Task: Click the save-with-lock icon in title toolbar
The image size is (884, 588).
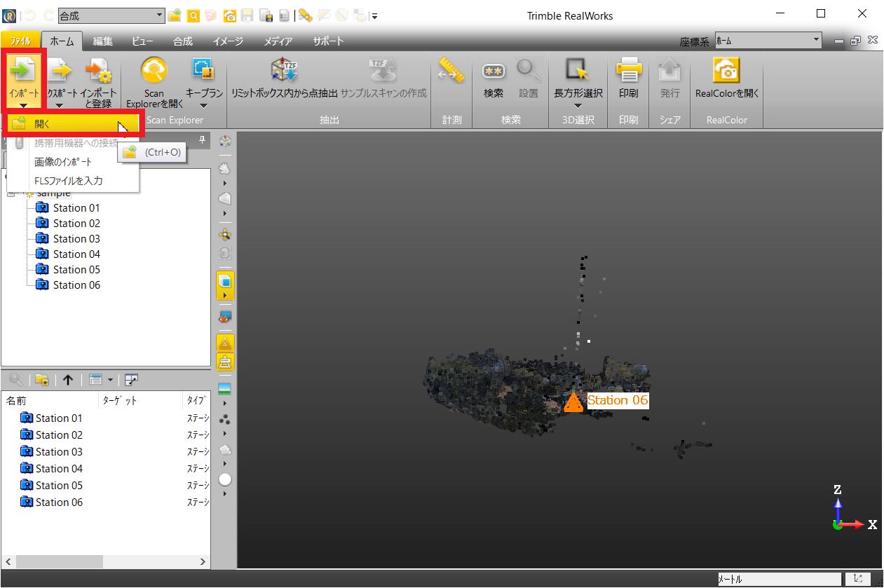Action: click(266, 15)
